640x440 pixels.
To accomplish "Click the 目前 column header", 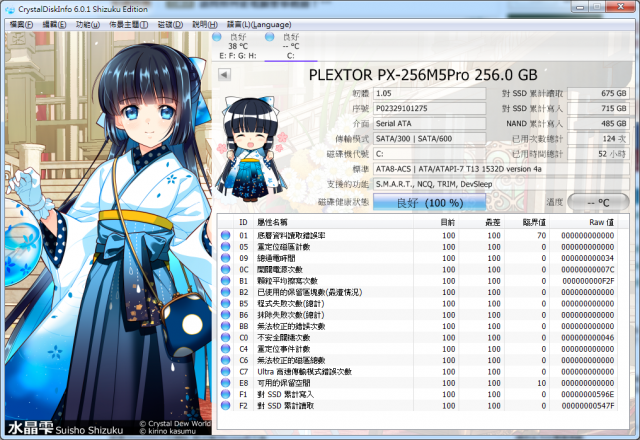I will tap(436, 222).
